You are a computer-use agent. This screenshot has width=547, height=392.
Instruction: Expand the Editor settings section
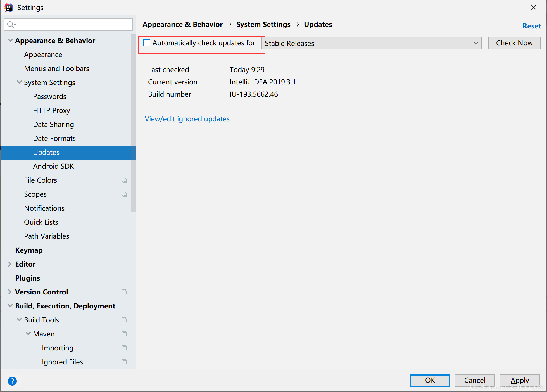coord(10,264)
